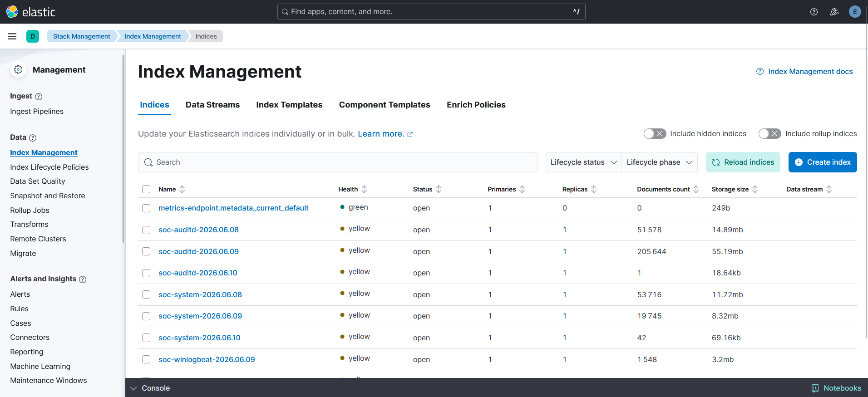
Task: Open Transforms in sidebar
Action: [x=29, y=225]
